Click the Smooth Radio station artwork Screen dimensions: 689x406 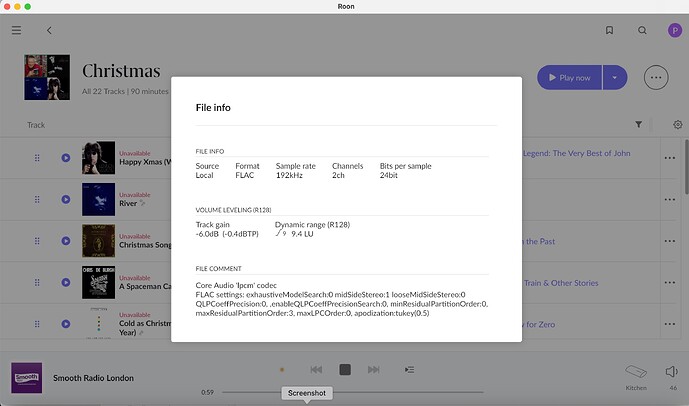(x=26, y=377)
